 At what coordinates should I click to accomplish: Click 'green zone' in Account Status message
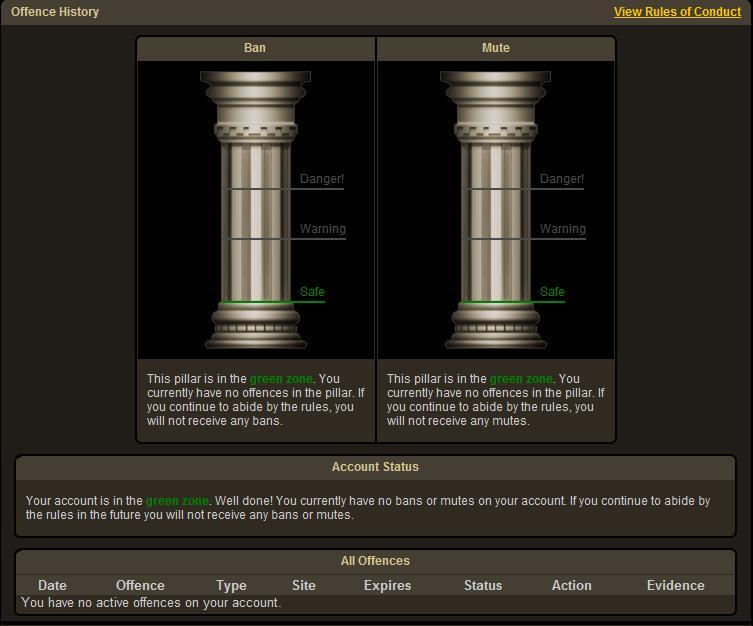(x=177, y=501)
